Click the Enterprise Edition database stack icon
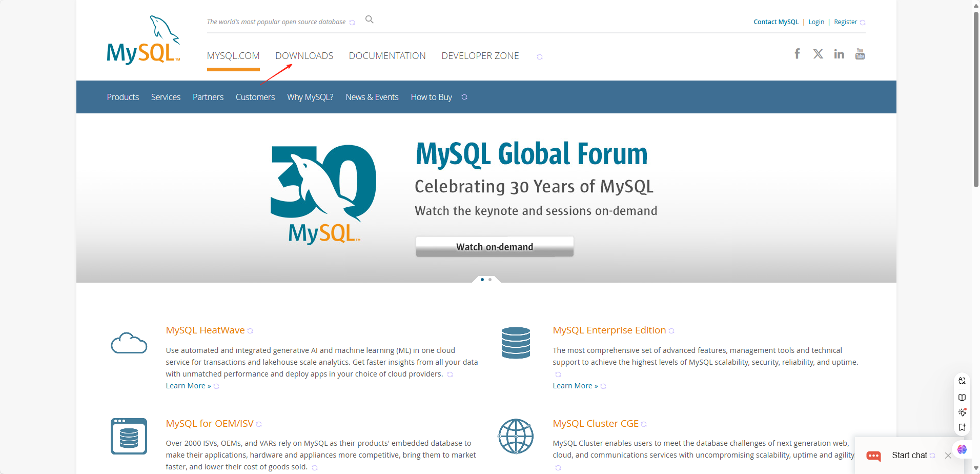 click(516, 343)
